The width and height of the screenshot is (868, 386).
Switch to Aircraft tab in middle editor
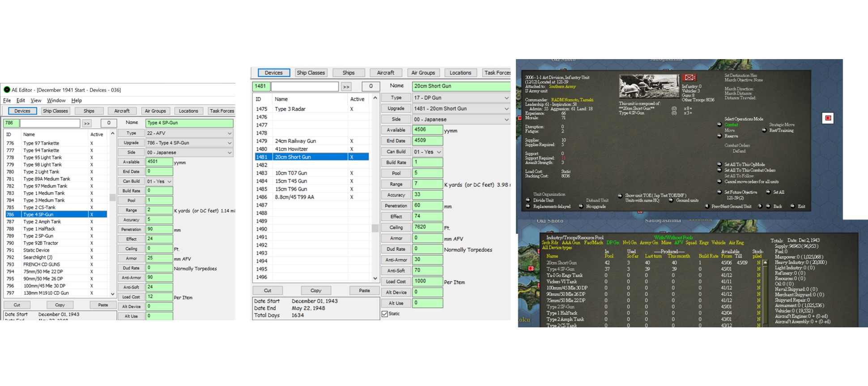tap(385, 73)
